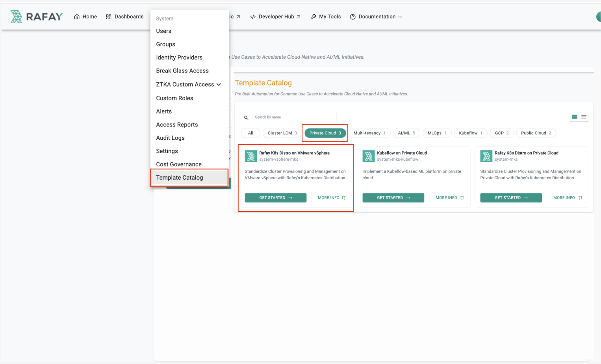
Task: Filter by MLOps category
Action: click(x=437, y=133)
